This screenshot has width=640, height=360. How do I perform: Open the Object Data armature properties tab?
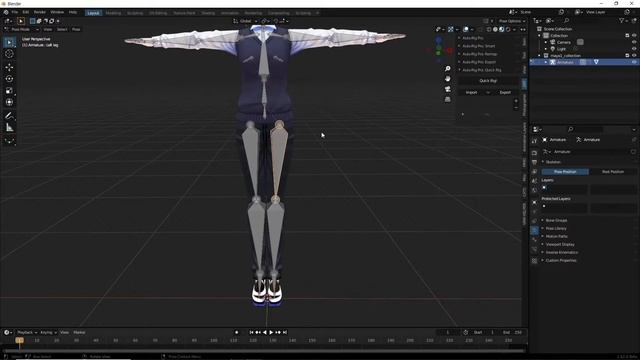tap(534, 231)
